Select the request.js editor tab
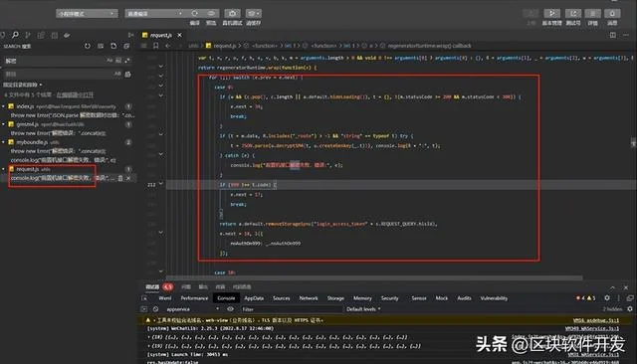This screenshot has height=364, width=637. coord(161,35)
